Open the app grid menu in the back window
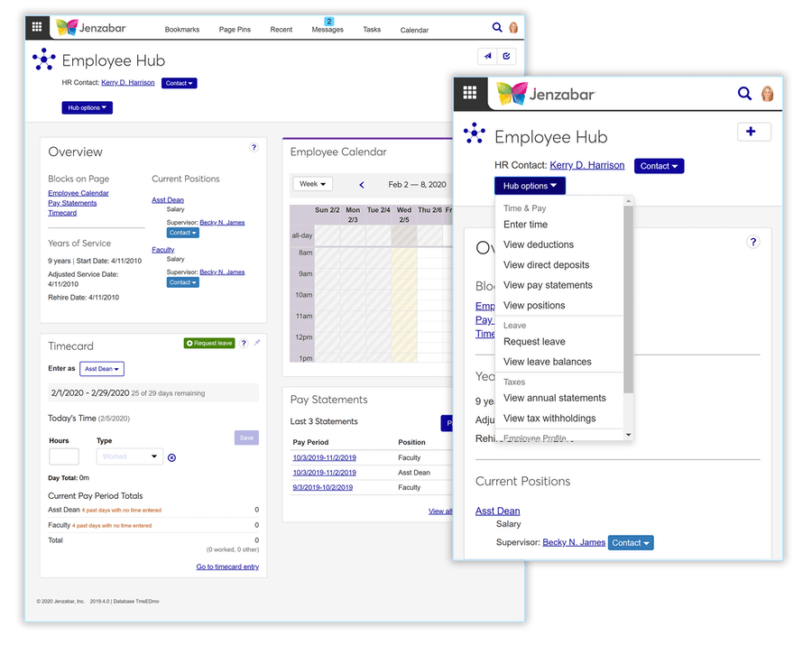Image resolution: width=812 pixels, height=645 pixels. [37, 27]
